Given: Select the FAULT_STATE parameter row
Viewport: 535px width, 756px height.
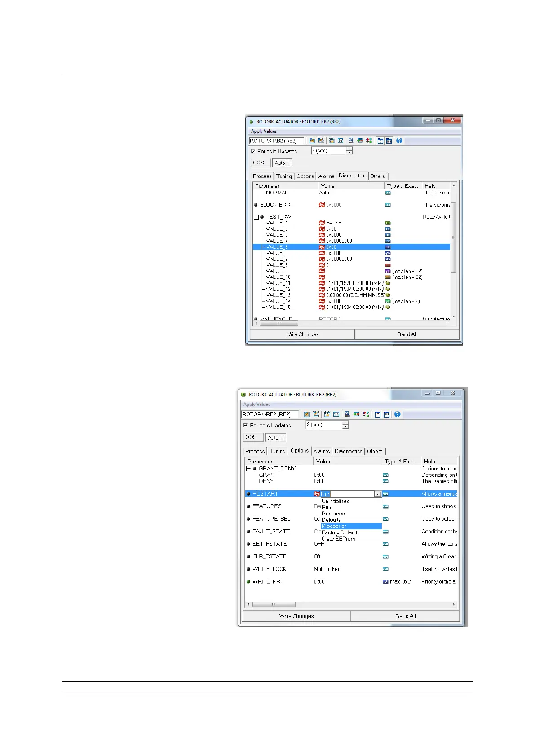Looking at the screenshot, I should point(351,532).
